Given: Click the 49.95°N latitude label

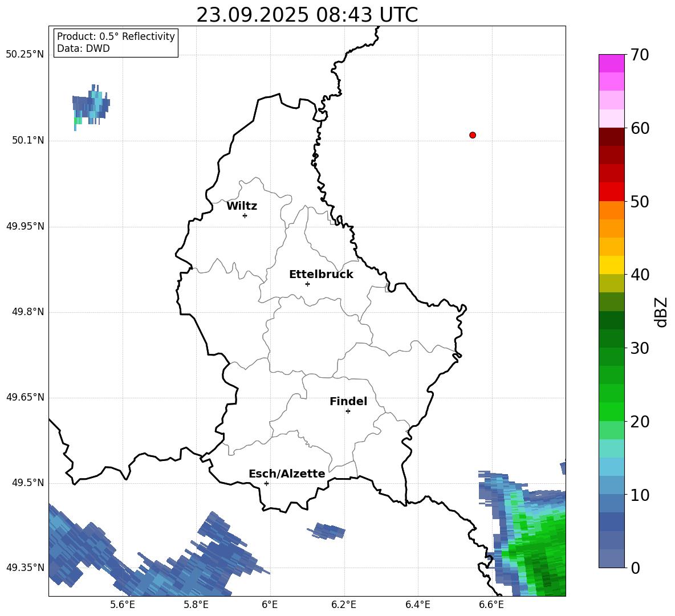Looking at the screenshot, I should [x=25, y=226].
